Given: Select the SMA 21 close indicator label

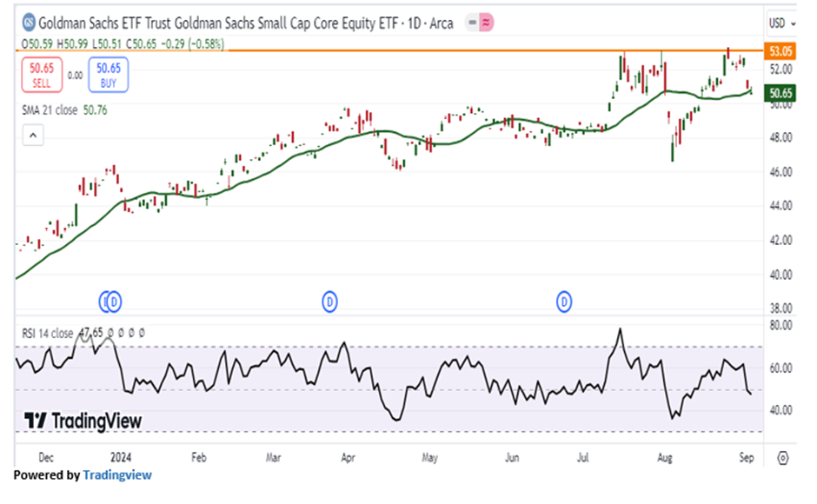Looking at the screenshot, I should (50, 110).
